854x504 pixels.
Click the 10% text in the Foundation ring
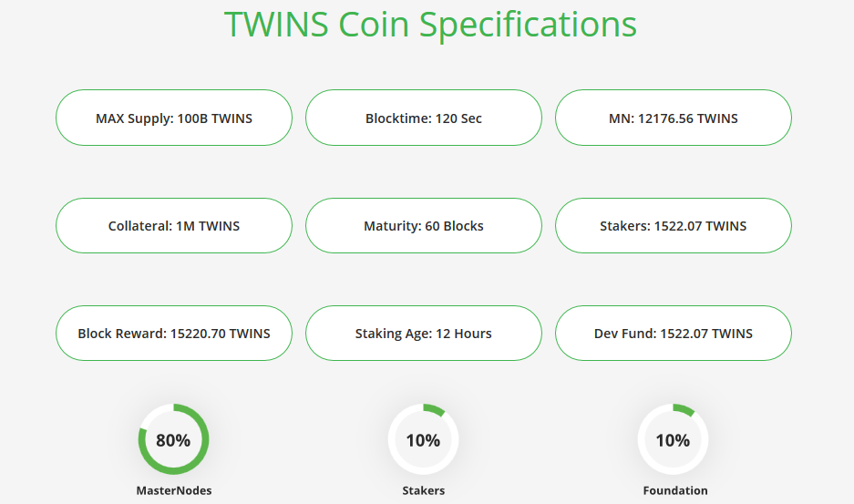[673, 440]
